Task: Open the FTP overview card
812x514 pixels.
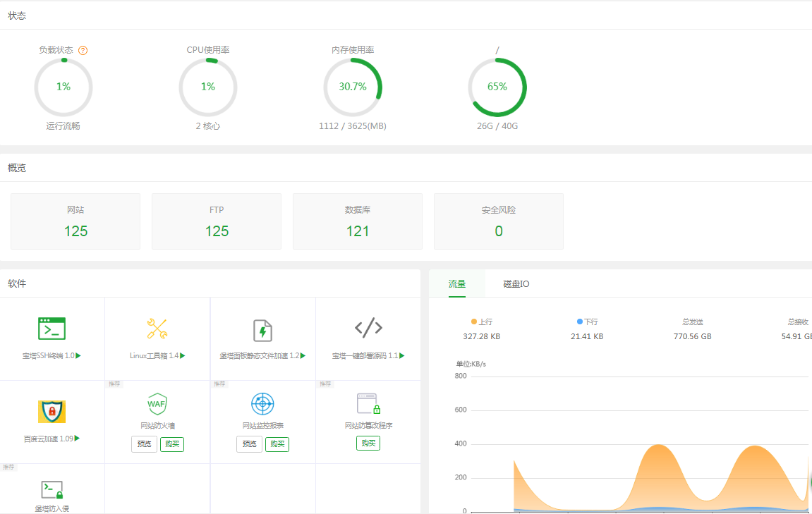Action: click(x=217, y=221)
